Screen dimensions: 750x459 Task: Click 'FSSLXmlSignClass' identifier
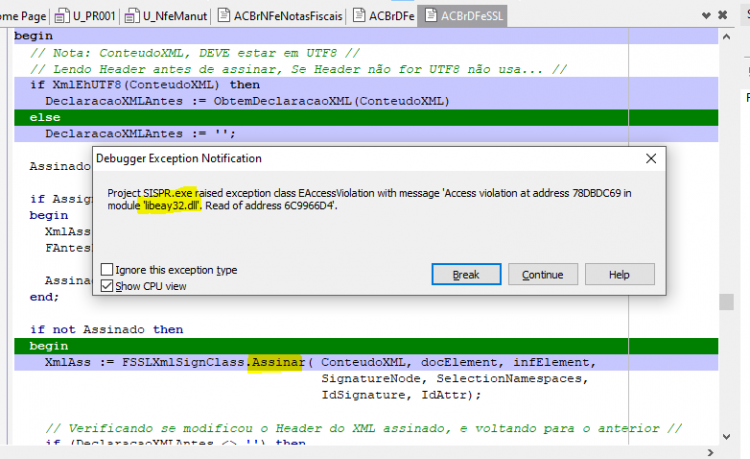click(183, 362)
